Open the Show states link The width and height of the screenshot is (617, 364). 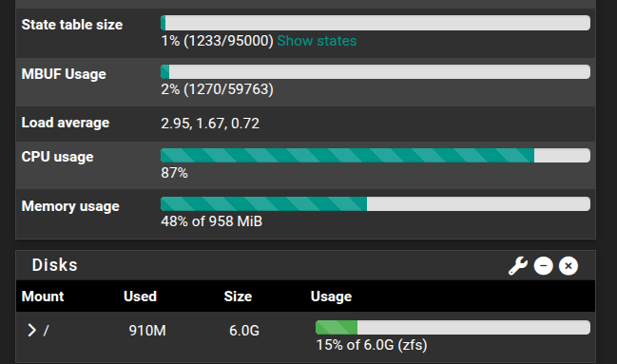tap(317, 41)
